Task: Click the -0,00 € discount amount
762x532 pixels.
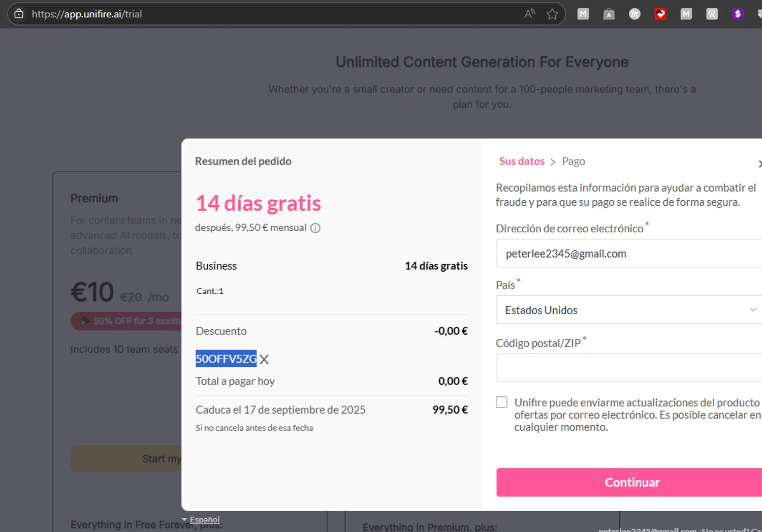Action: [451, 331]
